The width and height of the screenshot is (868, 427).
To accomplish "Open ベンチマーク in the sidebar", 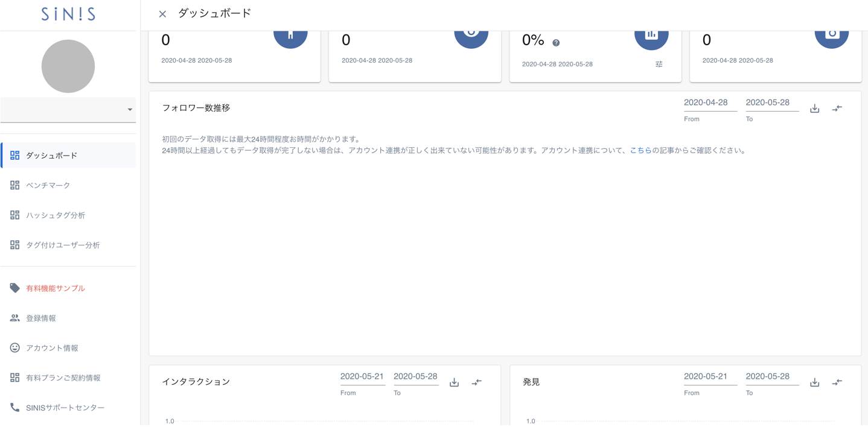I will 48,185.
